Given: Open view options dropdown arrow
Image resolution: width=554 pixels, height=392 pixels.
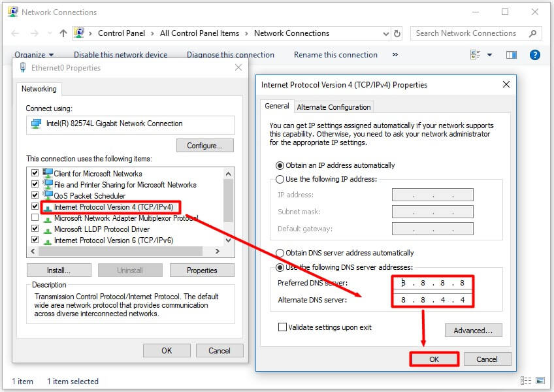Looking at the screenshot, I should point(490,55).
